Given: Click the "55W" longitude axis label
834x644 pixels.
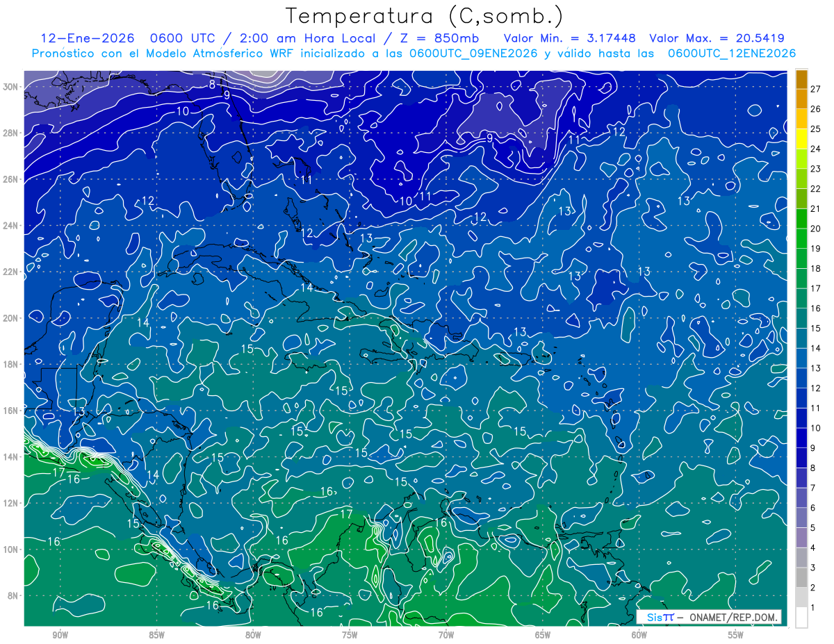Looking at the screenshot, I should (736, 635).
